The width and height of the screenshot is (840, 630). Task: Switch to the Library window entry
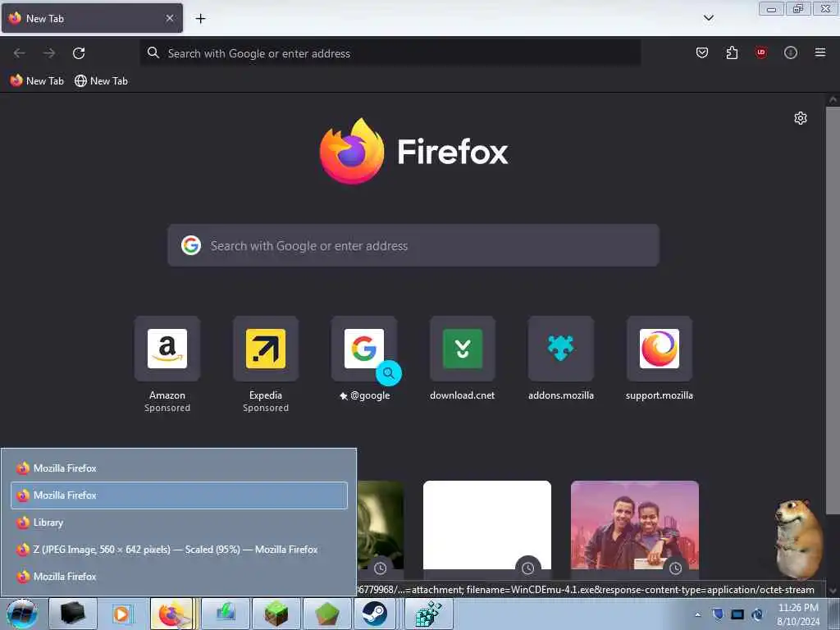179,523
